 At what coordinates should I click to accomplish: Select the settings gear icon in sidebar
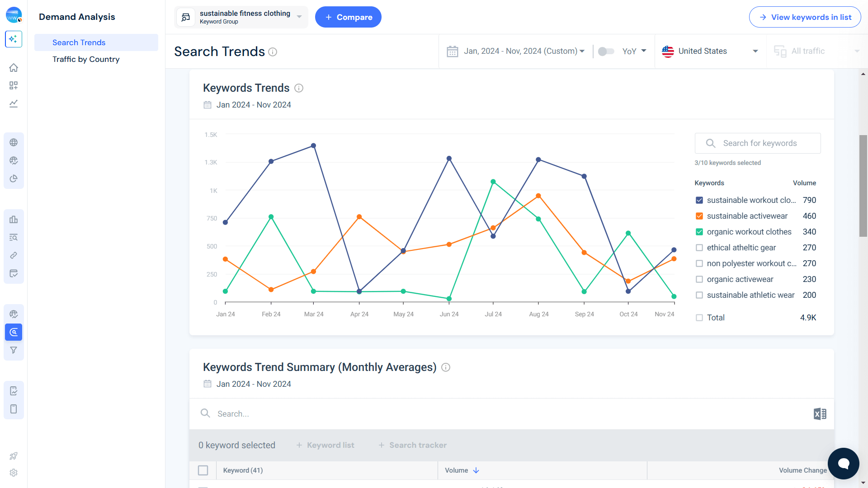14,473
